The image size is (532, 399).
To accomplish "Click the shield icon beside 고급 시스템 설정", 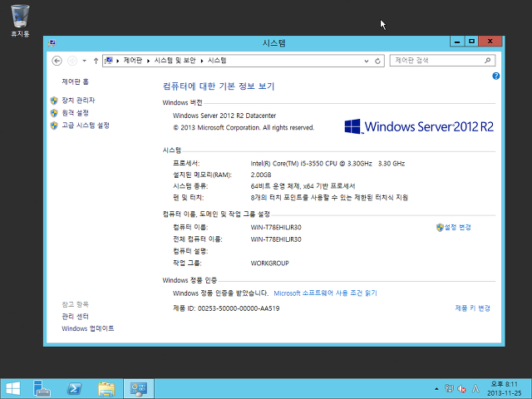I will coord(54,126).
